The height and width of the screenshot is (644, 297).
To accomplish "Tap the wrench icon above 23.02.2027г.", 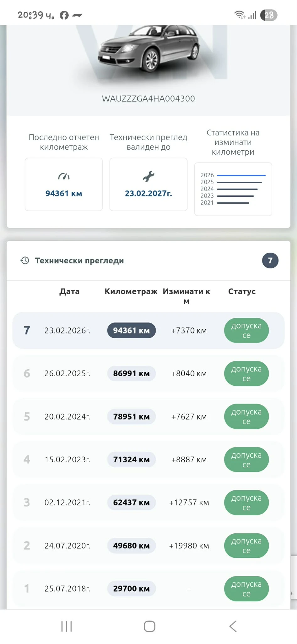I will (148, 176).
